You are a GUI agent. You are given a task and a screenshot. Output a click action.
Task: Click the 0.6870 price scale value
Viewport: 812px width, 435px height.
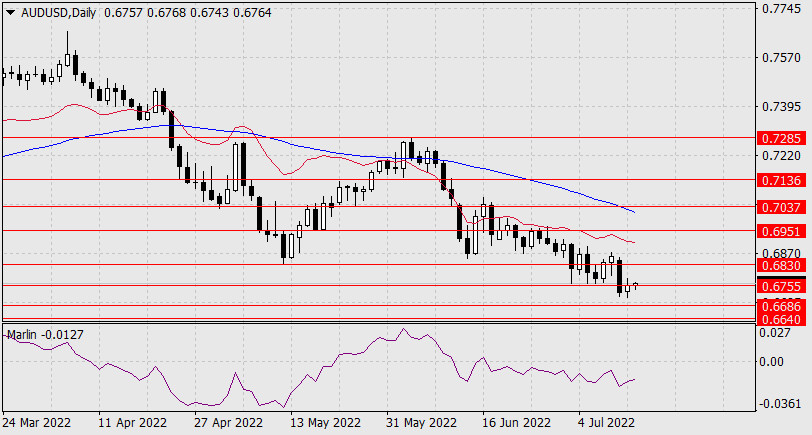pyautogui.click(x=781, y=253)
